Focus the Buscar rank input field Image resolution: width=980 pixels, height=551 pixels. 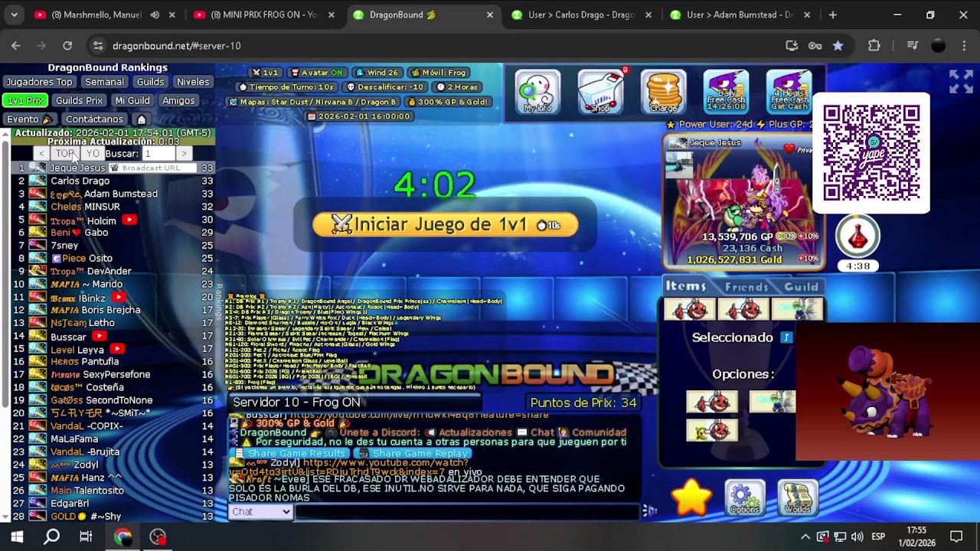(158, 154)
